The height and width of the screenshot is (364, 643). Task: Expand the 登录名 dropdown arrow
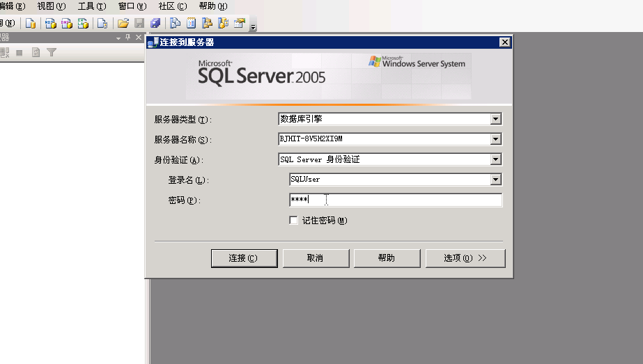coord(495,179)
